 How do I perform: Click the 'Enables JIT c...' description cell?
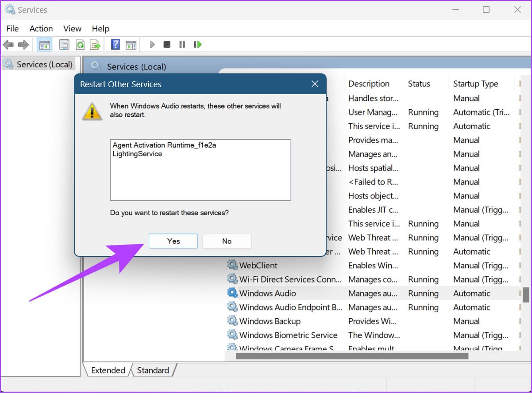[373, 210]
